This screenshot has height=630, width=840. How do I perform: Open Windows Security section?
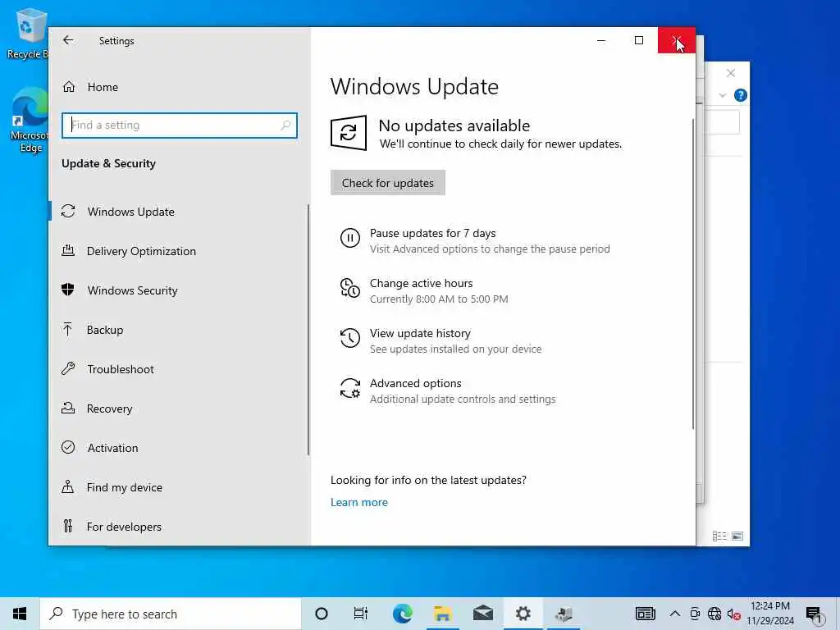pos(132,290)
